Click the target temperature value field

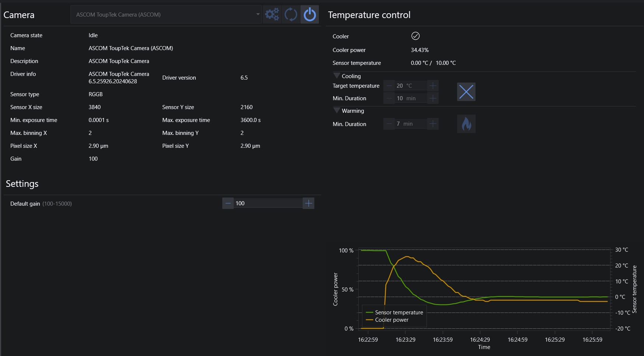(x=411, y=86)
